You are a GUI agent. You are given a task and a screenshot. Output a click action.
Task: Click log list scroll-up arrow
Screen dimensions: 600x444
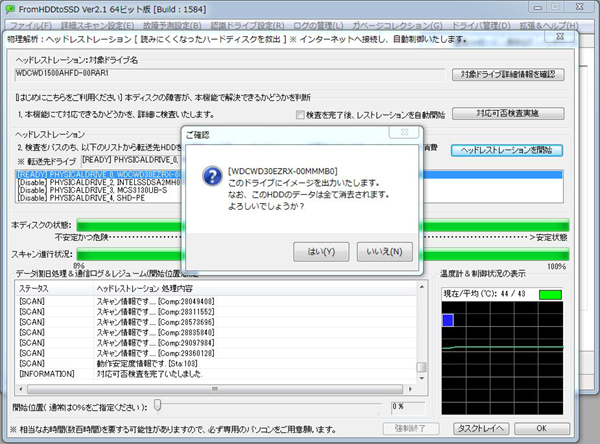tap(422, 287)
